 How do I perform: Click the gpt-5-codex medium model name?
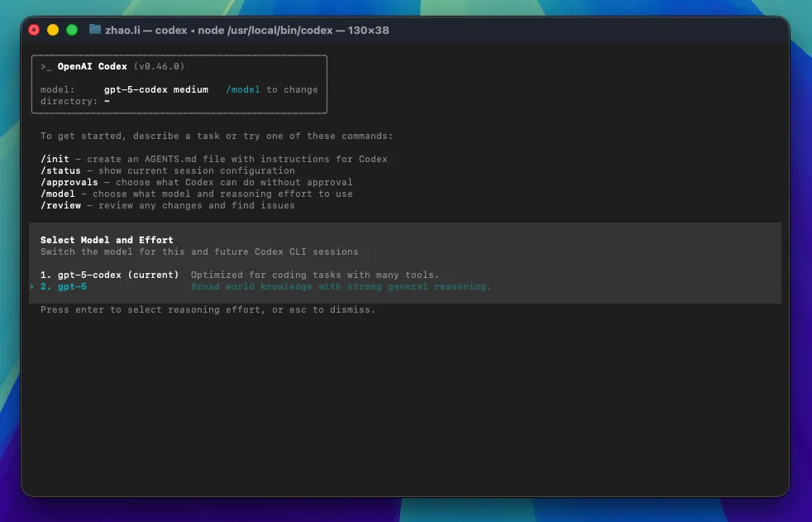pyautogui.click(x=155, y=89)
